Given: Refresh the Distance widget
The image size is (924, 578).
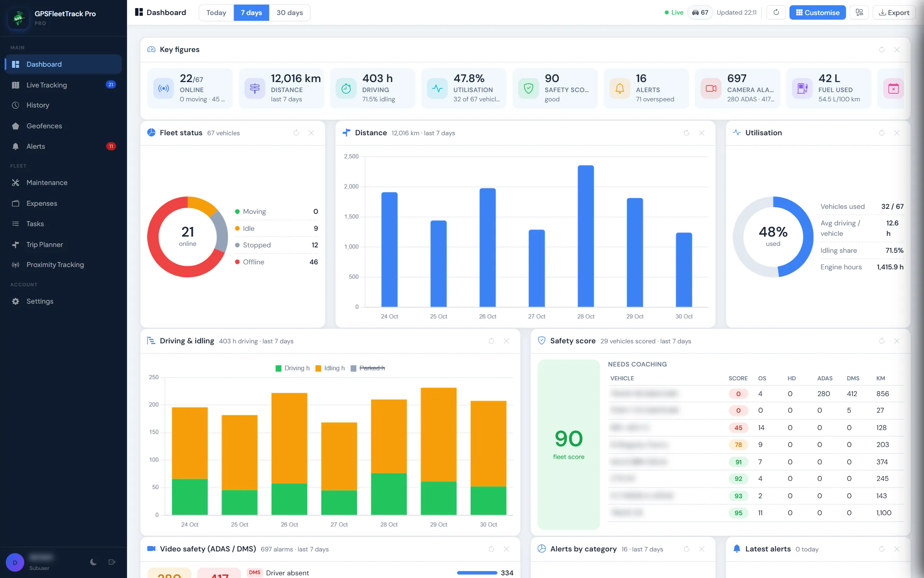Looking at the screenshot, I should point(687,133).
